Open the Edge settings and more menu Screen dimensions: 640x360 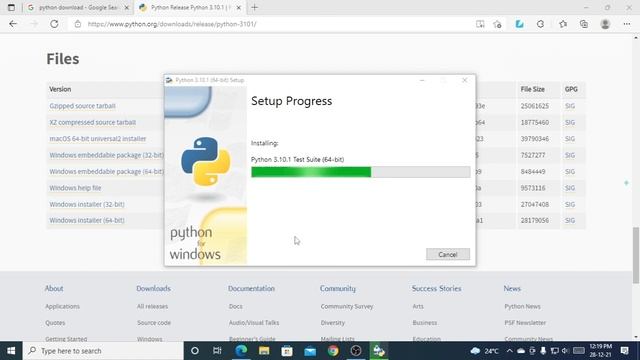(x=627, y=24)
